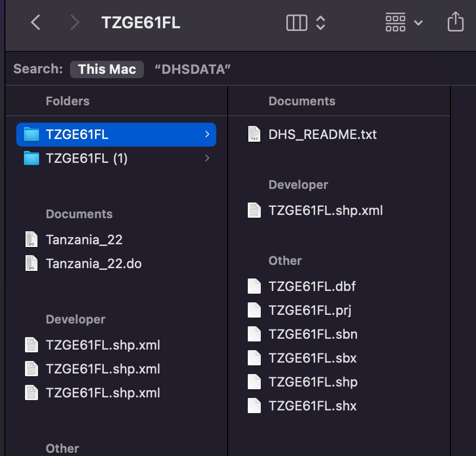
Task: Expand the TZGE61FL (1) folder chevron
Action: [x=207, y=159]
